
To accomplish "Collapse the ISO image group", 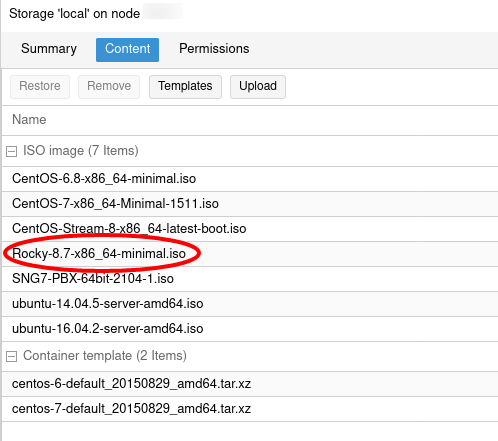I will [x=11, y=152].
